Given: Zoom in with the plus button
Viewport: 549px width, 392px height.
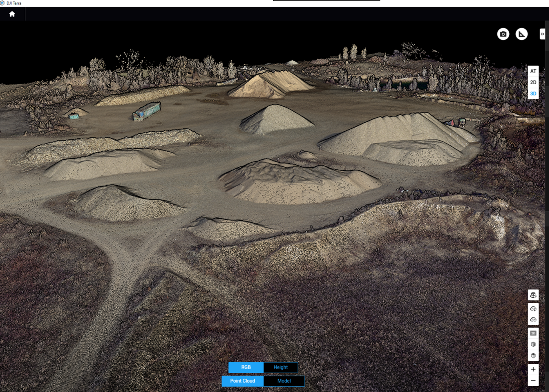Looking at the screenshot, I should tap(533, 369).
